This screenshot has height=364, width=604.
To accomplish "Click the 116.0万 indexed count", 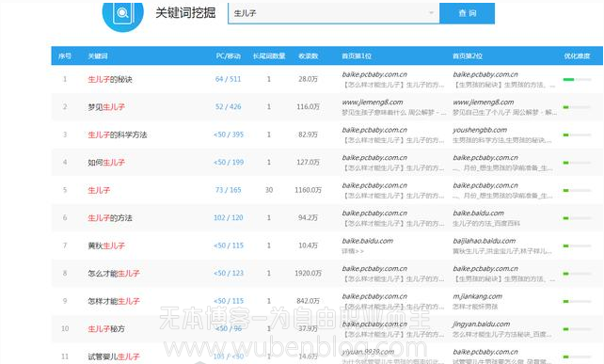I will [x=309, y=106].
